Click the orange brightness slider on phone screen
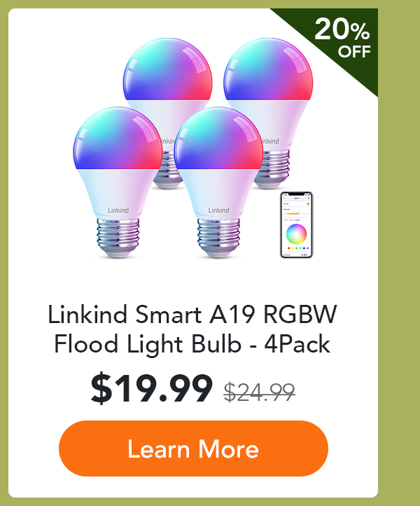Viewport: 420px width, 506px height. (293, 214)
